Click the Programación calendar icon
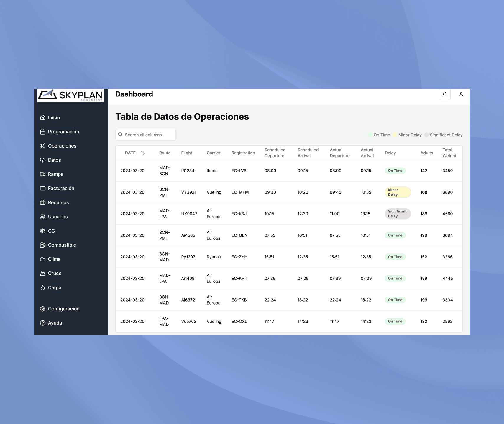504x424 pixels. click(x=43, y=132)
